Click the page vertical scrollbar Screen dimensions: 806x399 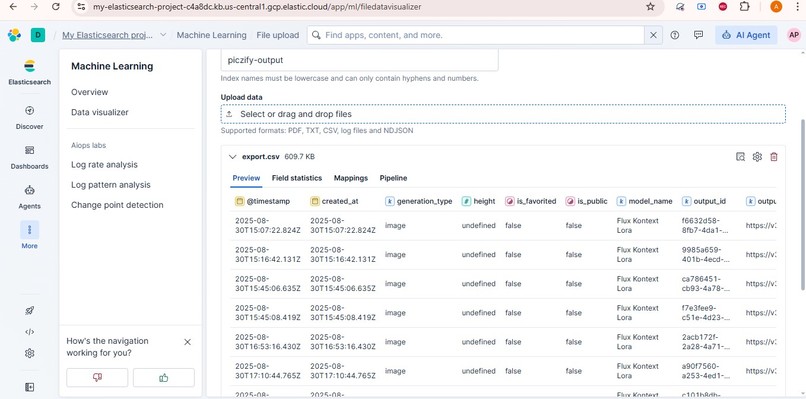click(803, 206)
